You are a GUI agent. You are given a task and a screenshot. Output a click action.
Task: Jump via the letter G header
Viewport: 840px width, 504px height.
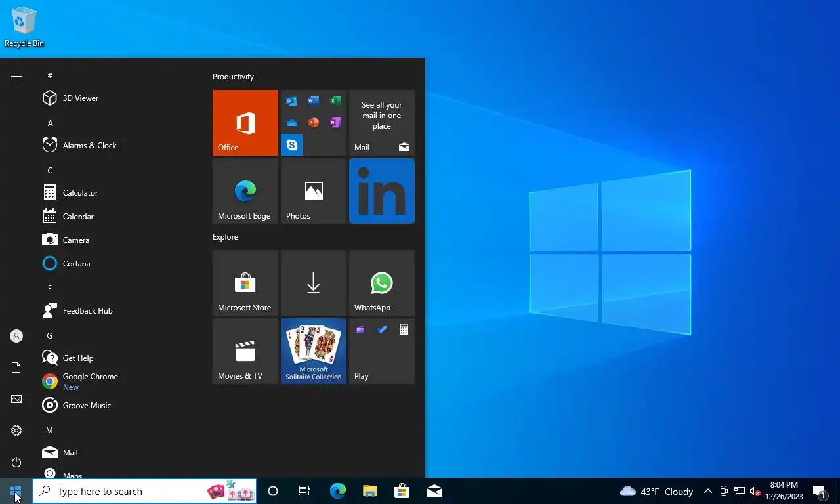click(x=50, y=336)
